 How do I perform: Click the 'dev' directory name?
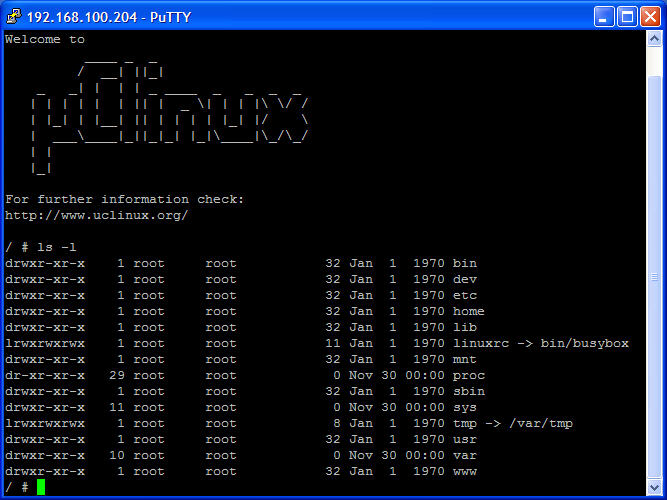(465, 280)
